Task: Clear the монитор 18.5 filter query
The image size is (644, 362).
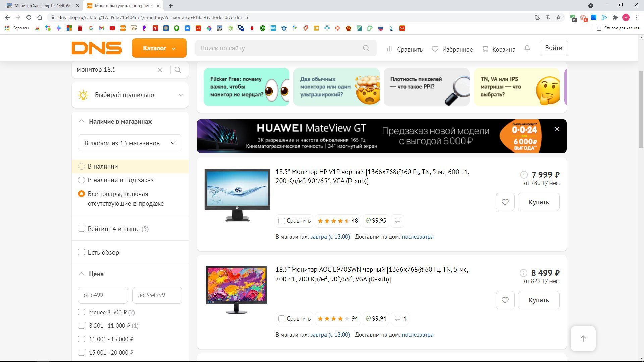Action: coord(160,70)
